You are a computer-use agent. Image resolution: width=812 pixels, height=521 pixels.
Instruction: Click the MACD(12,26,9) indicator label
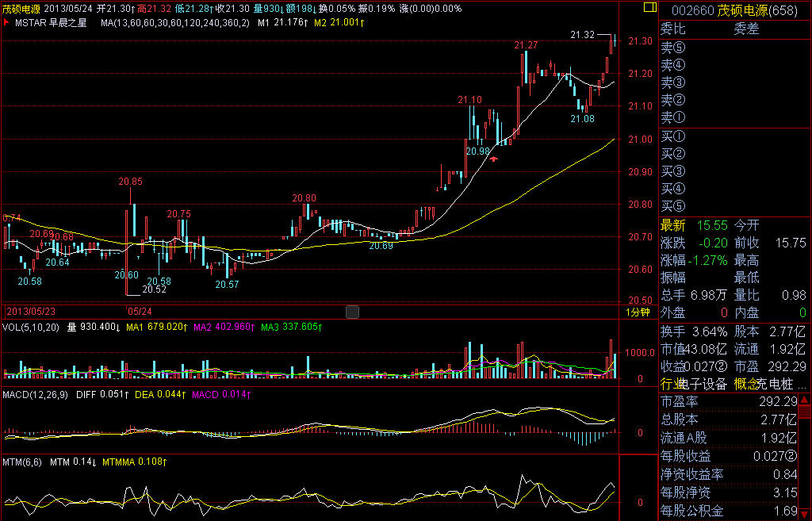[x=36, y=394]
